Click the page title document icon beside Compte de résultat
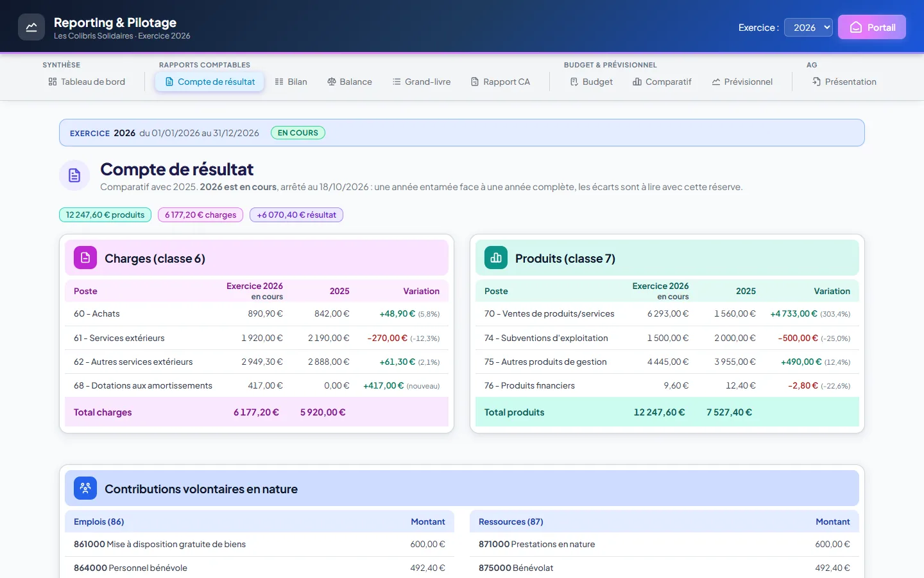This screenshot has height=578, width=924. coord(74,175)
